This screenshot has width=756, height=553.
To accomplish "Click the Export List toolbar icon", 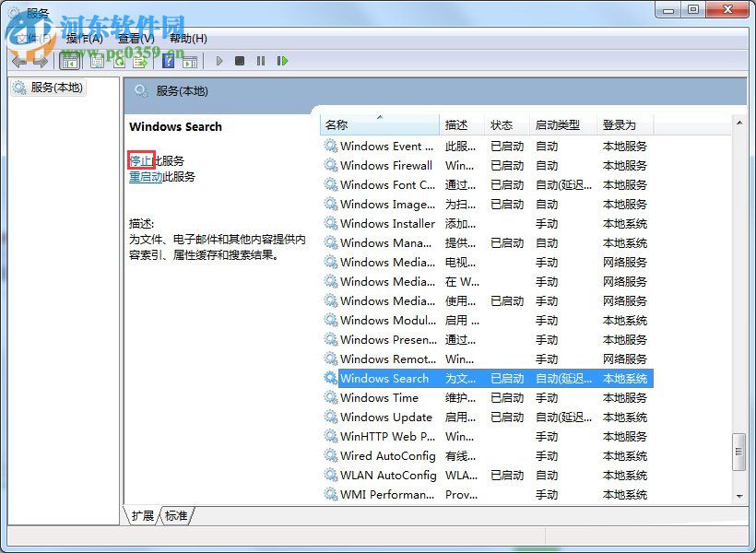I will click(140, 61).
